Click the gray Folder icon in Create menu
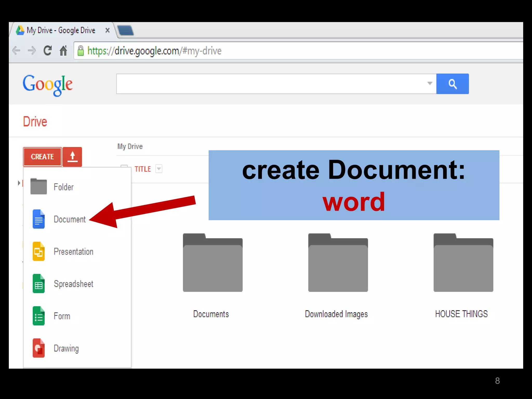This screenshot has width=532, height=399. (x=38, y=186)
